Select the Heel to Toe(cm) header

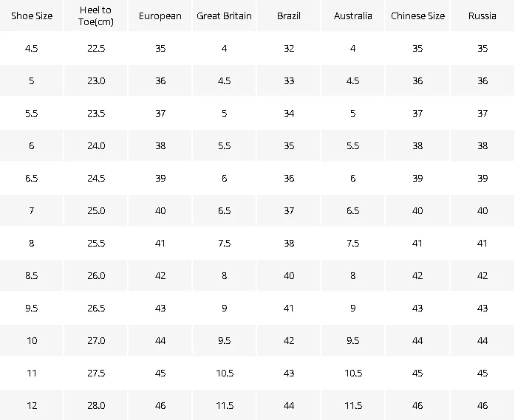96,16
